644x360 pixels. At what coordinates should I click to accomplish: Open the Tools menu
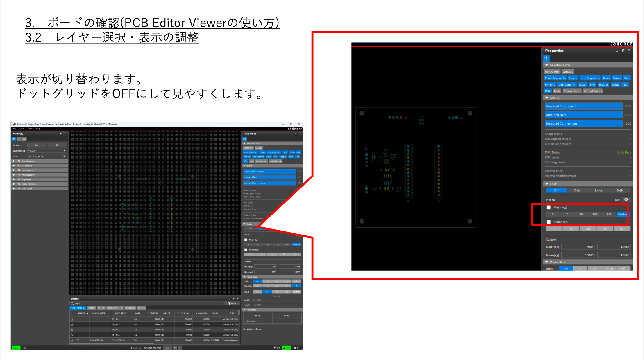click(30, 129)
